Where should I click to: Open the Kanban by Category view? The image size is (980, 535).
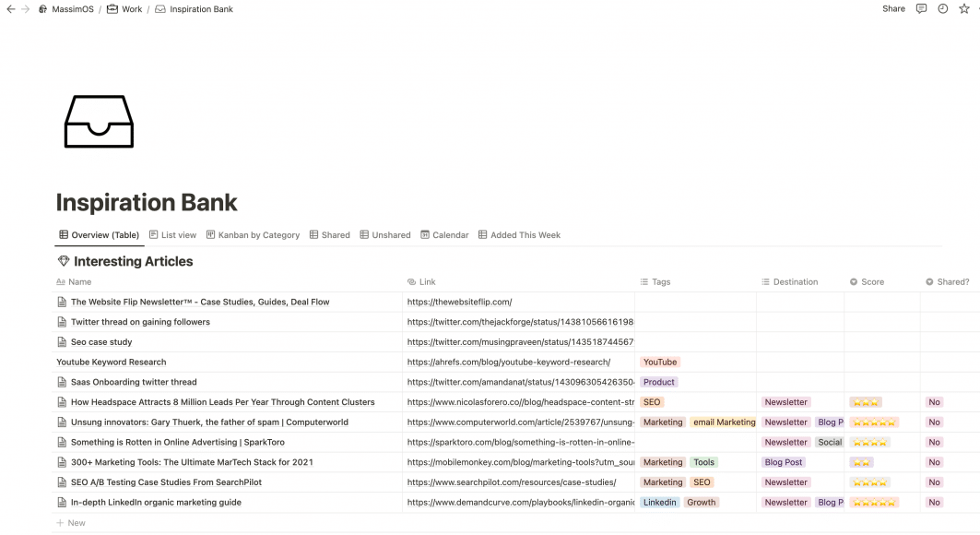tap(253, 234)
